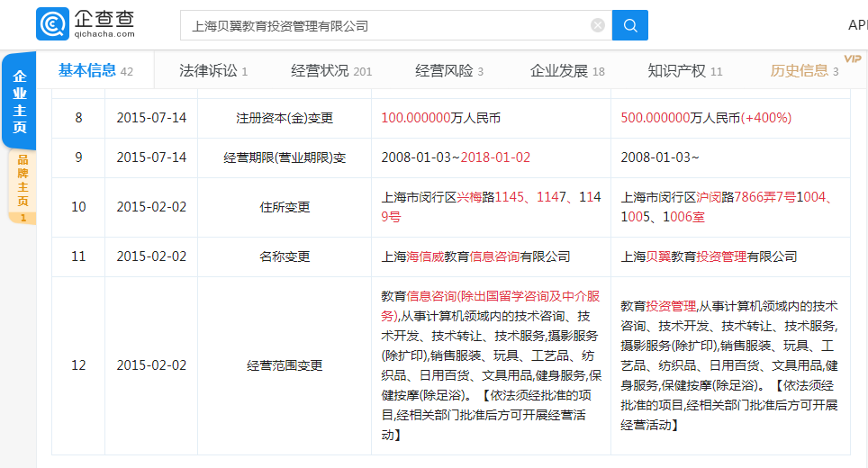
Task: Click the VIP badge icon
Action: click(853, 58)
